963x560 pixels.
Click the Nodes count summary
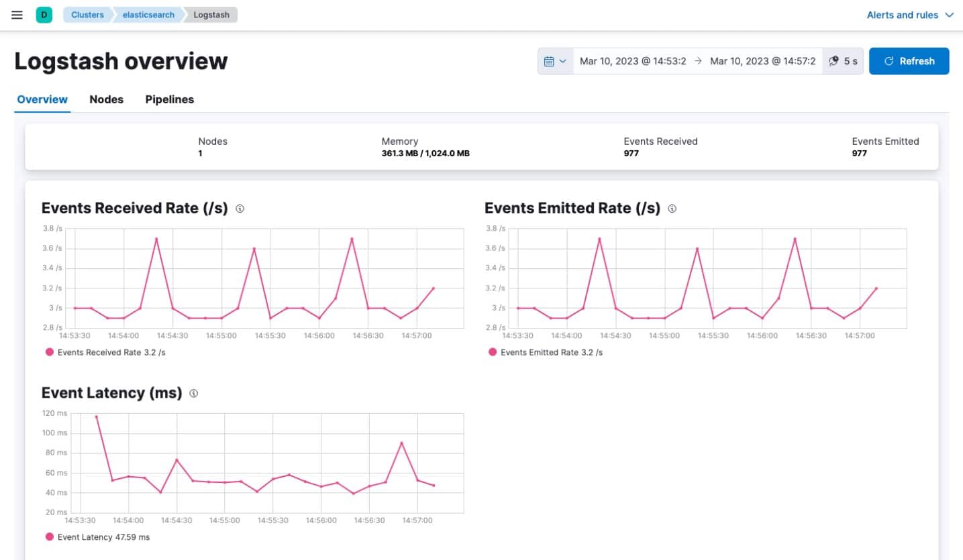[213, 148]
